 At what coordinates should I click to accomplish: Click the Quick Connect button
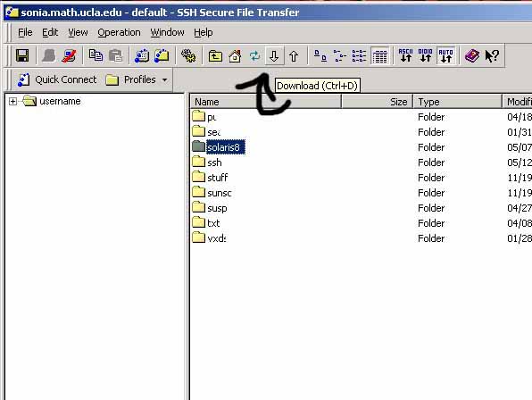[57, 79]
